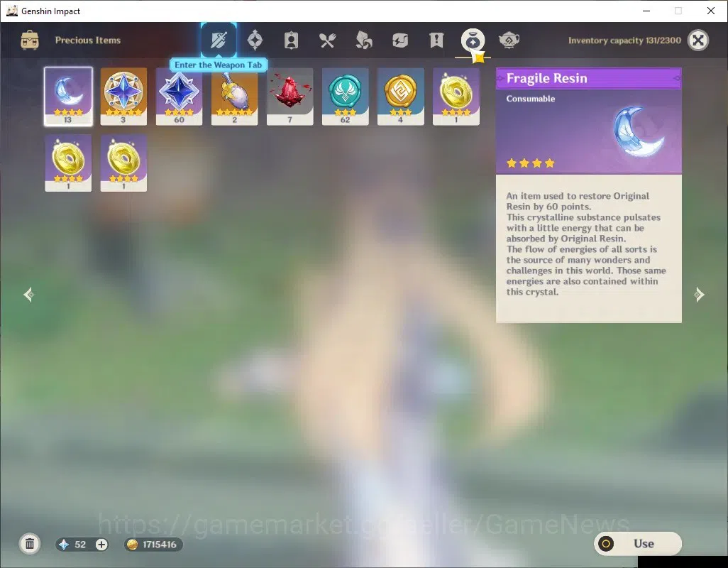Open Character Development Items tab
728x568 pixels.
[x=291, y=40]
